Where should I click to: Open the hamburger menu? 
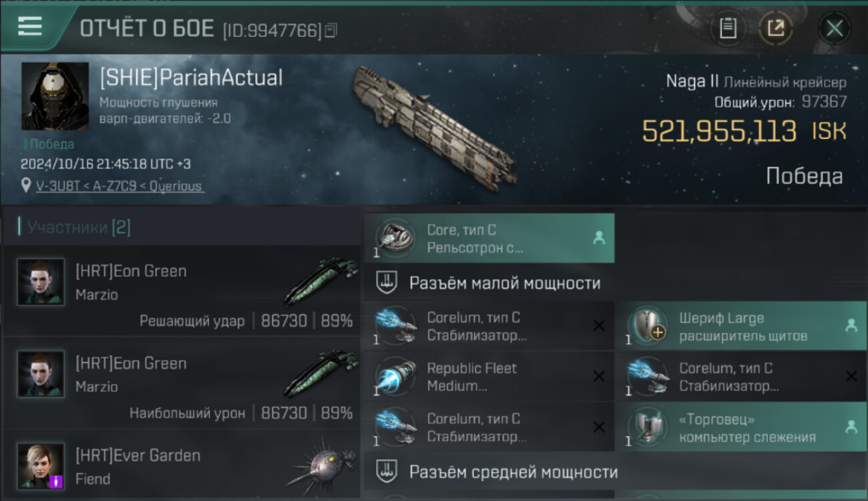point(30,27)
